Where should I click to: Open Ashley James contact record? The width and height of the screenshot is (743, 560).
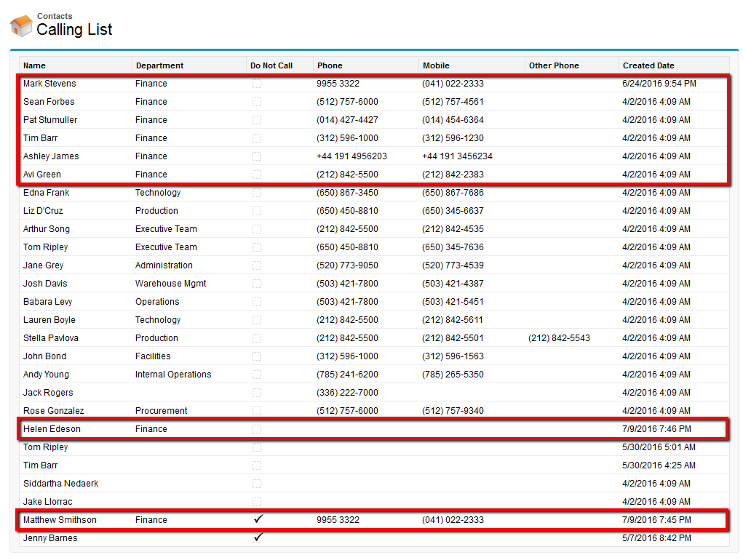pos(51,156)
